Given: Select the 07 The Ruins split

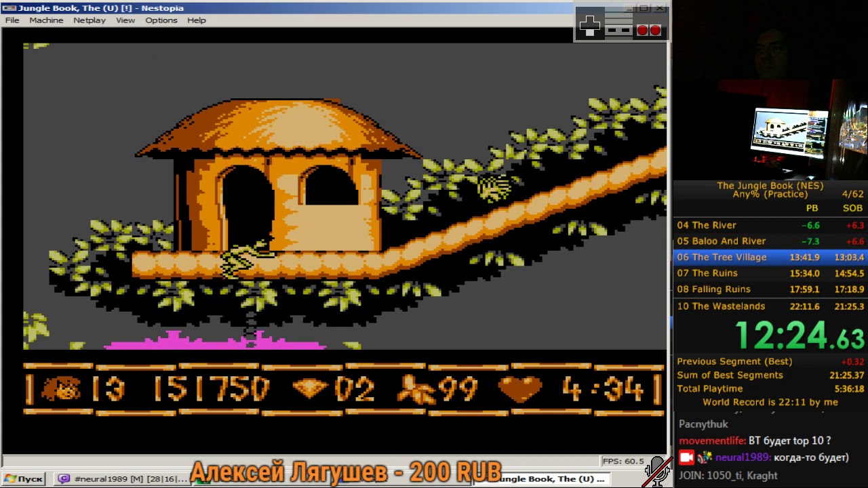Looking at the screenshot, I should coord(770,273).
